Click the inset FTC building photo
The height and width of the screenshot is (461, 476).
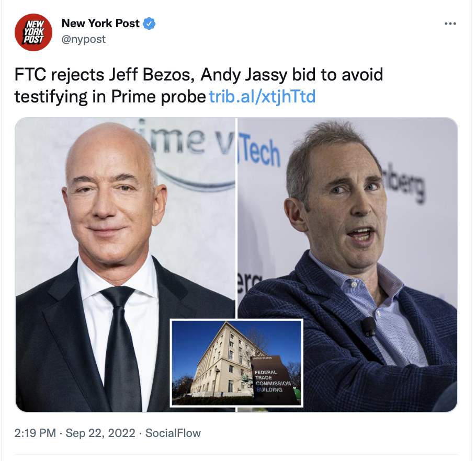[x=236, y=362]
